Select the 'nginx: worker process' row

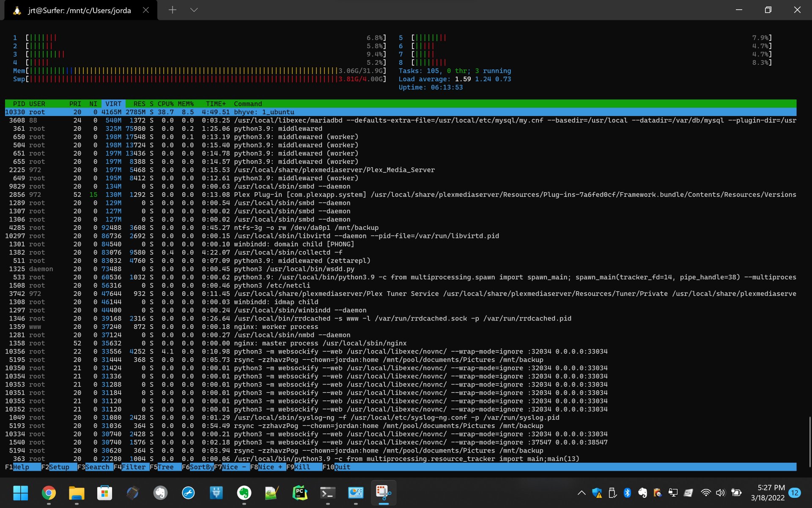[x=401, y=327]
